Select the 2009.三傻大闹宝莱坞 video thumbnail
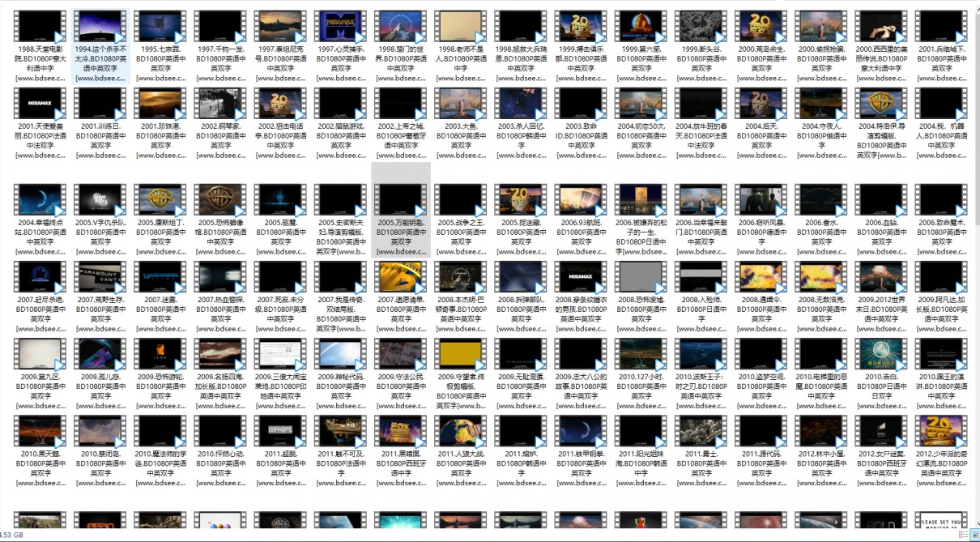 pos(280,354)
